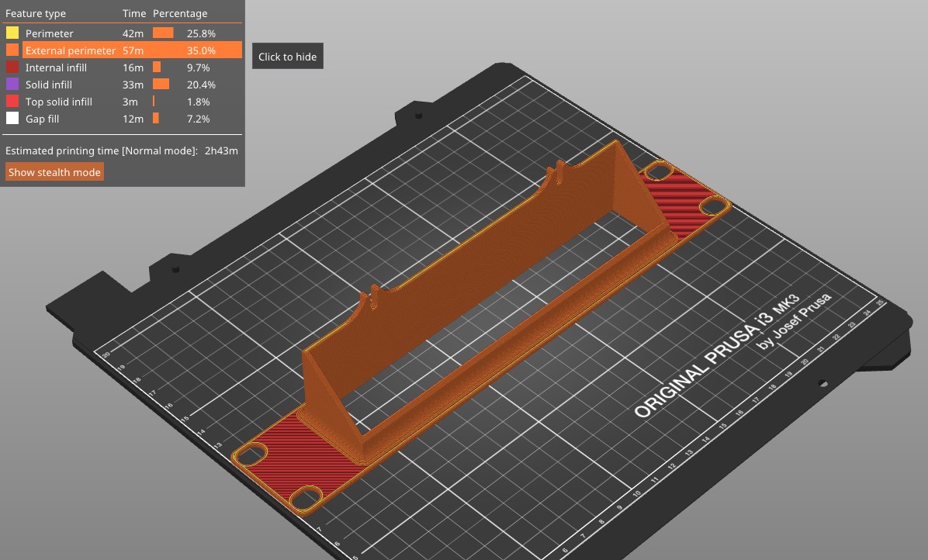
Task: Toggle the Perimeter feature label
Action: click(49, 33)
